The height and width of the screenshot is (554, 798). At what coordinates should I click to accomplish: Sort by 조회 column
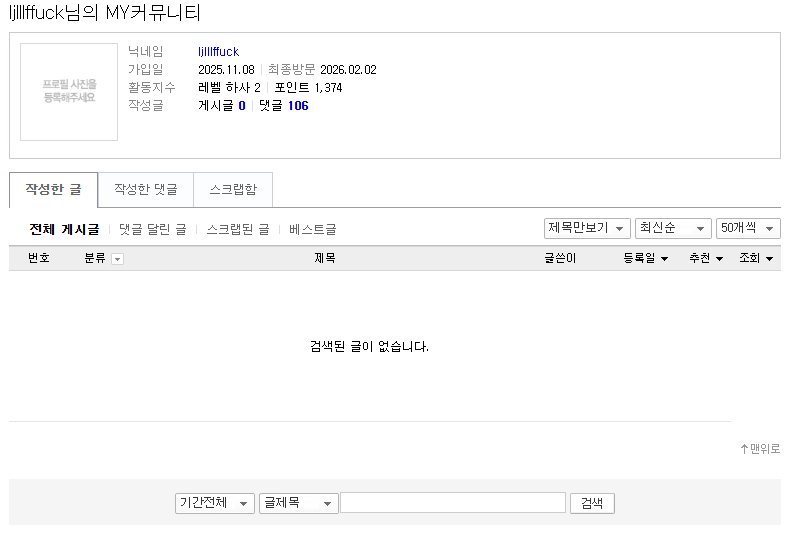756,258
